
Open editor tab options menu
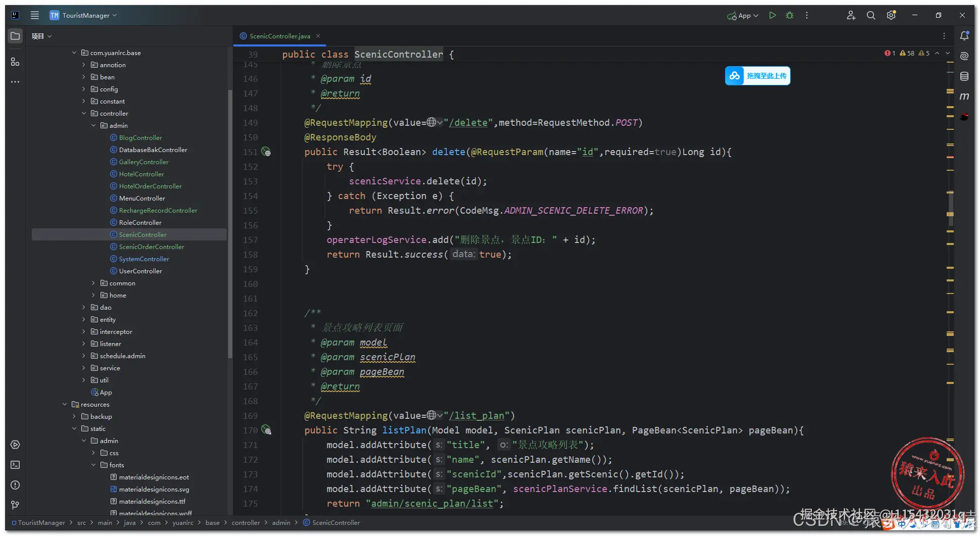coord(944,36)
